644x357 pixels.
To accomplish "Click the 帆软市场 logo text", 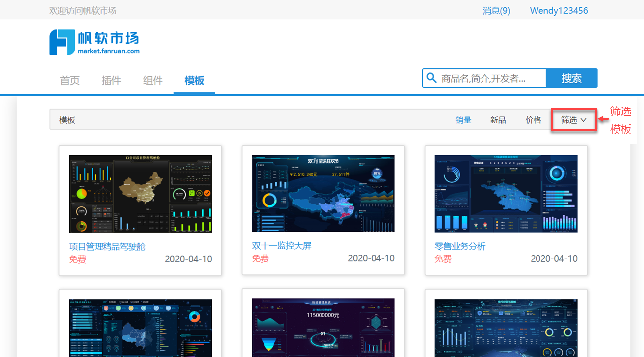I will pos(108,37).
